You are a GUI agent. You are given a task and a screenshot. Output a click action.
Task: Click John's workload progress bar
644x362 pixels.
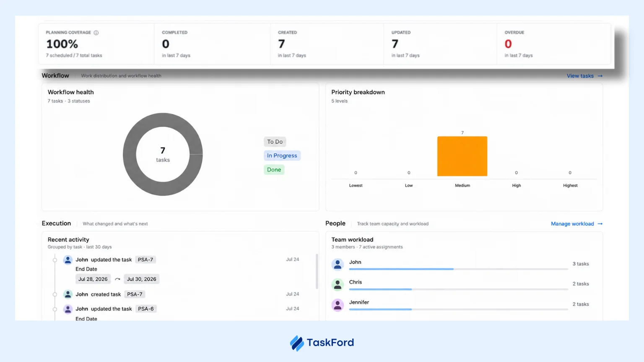click(459, 269)
